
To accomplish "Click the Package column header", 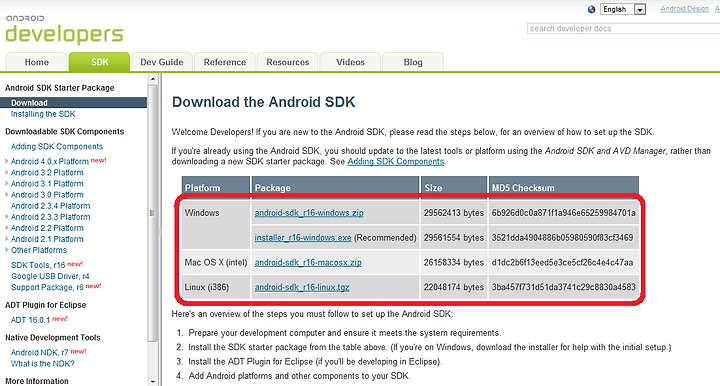I will 336,188.
